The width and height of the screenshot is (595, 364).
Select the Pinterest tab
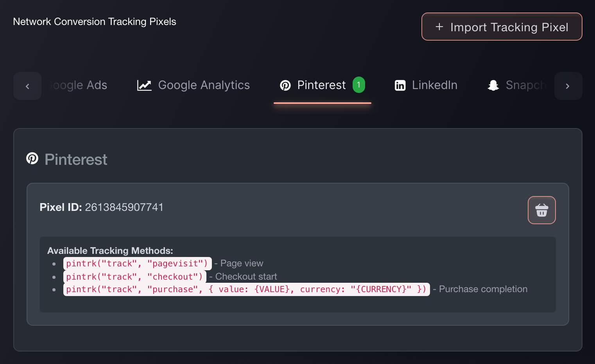(x=323, y=85)
